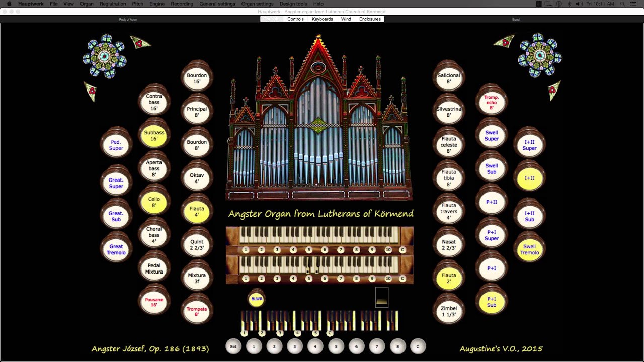The width and height of the screenshot is (644, 362).
Task: Turn off the Flauta 4' stop
Action: point(197,211)
